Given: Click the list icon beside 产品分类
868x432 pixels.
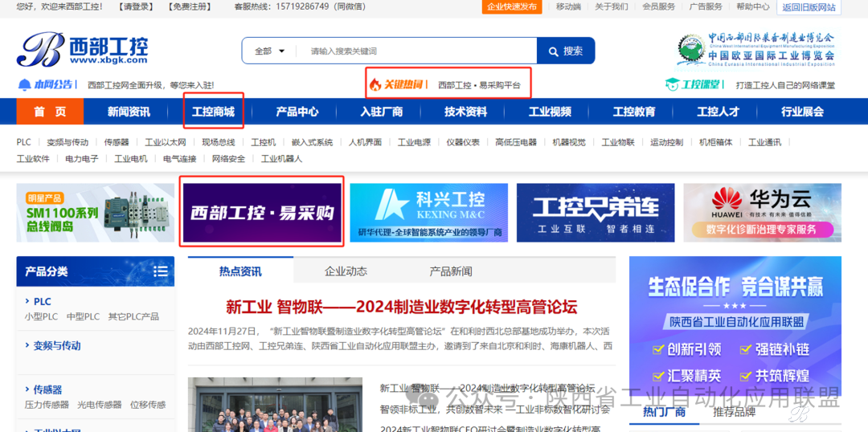Looking at the screenshot, I should click(161, 271).
